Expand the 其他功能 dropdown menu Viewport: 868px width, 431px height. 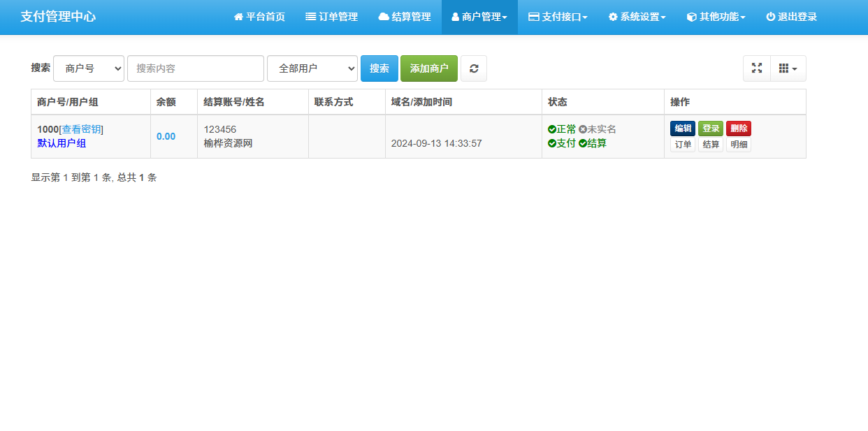[x=716, y=17]
